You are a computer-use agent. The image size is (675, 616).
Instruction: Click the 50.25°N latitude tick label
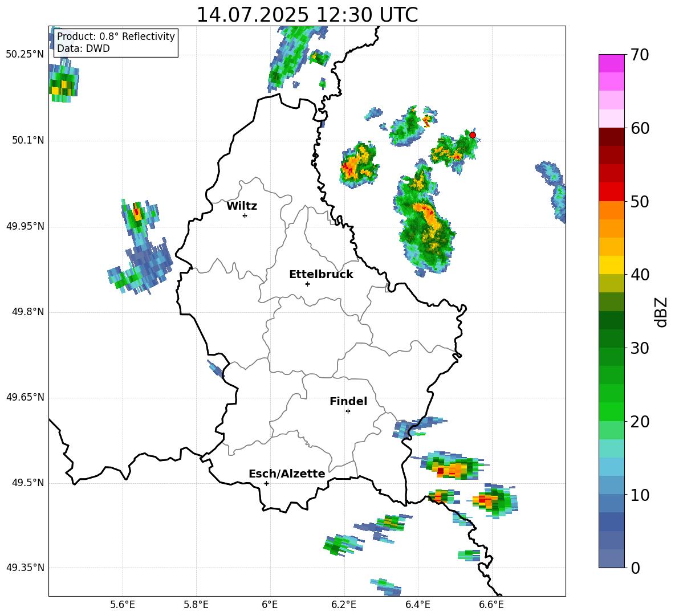pyautogui.click(x=25, y=55)
